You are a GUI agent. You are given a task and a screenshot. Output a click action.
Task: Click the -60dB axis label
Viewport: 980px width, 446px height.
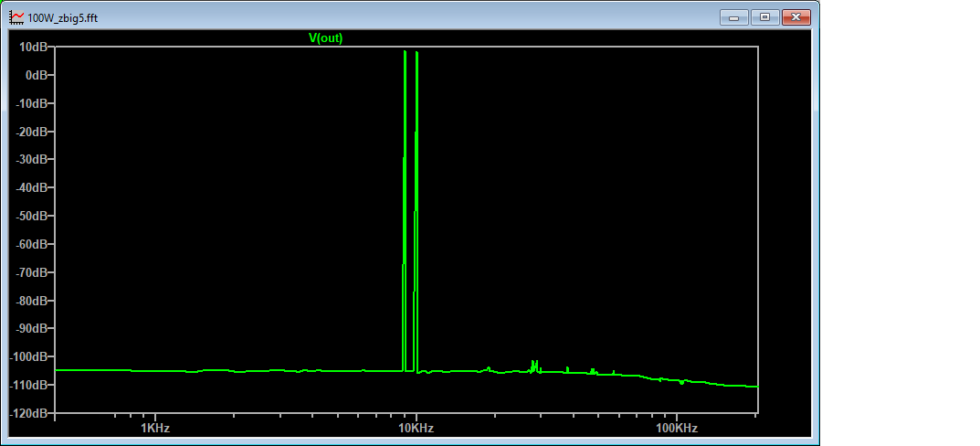pos(32,244)
